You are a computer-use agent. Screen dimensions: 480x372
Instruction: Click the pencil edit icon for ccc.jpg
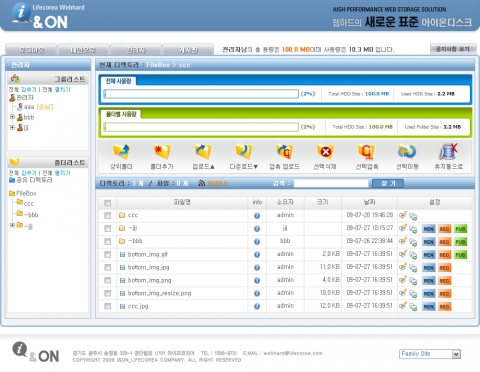(x=403, y=306)
